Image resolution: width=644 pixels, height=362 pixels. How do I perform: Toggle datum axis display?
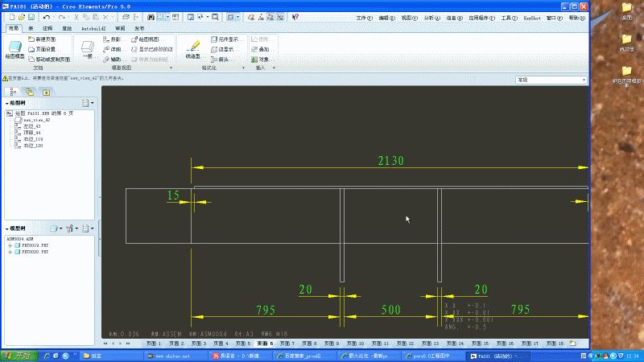260,17
